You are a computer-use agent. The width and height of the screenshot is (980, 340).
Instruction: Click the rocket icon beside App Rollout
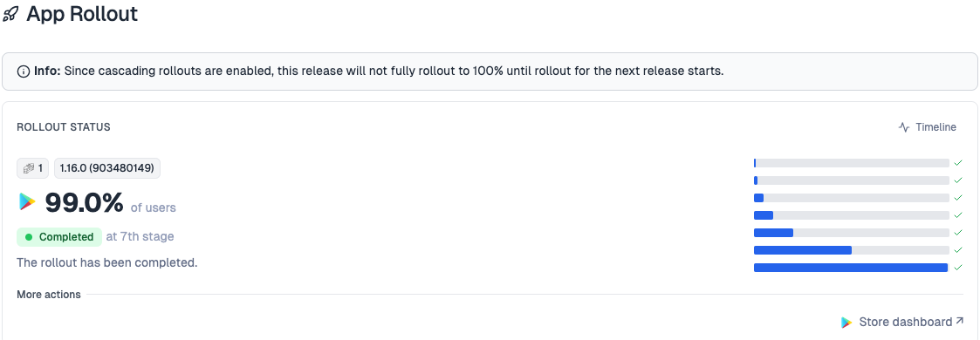[x=10, y=14]
